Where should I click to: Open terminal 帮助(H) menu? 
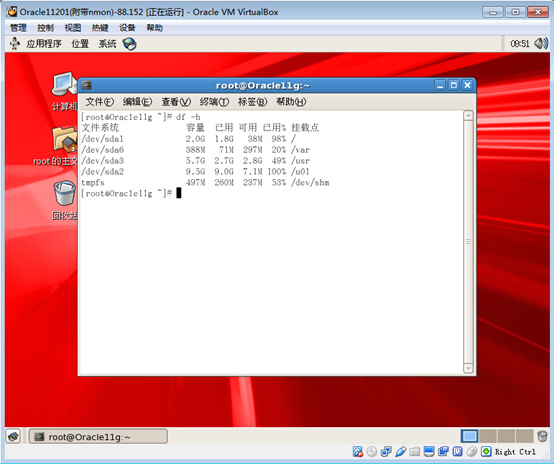[291, 102]
